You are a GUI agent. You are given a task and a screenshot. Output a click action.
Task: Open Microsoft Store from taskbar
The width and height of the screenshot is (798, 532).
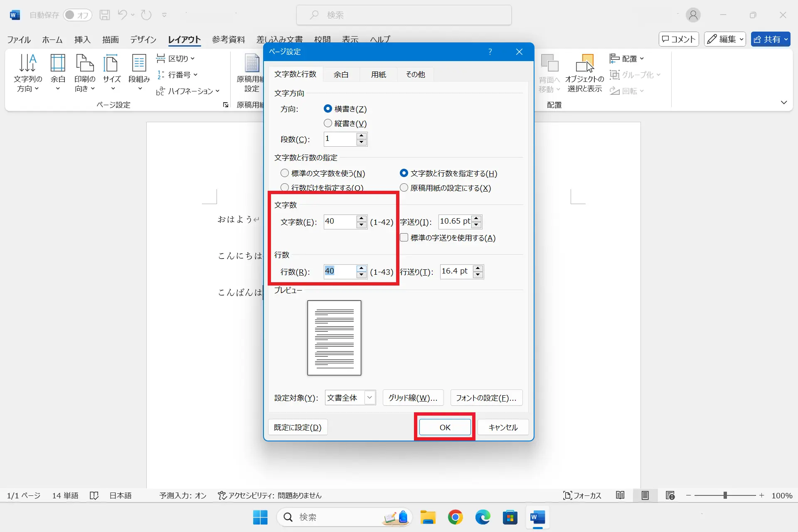(x=510, y=517)
